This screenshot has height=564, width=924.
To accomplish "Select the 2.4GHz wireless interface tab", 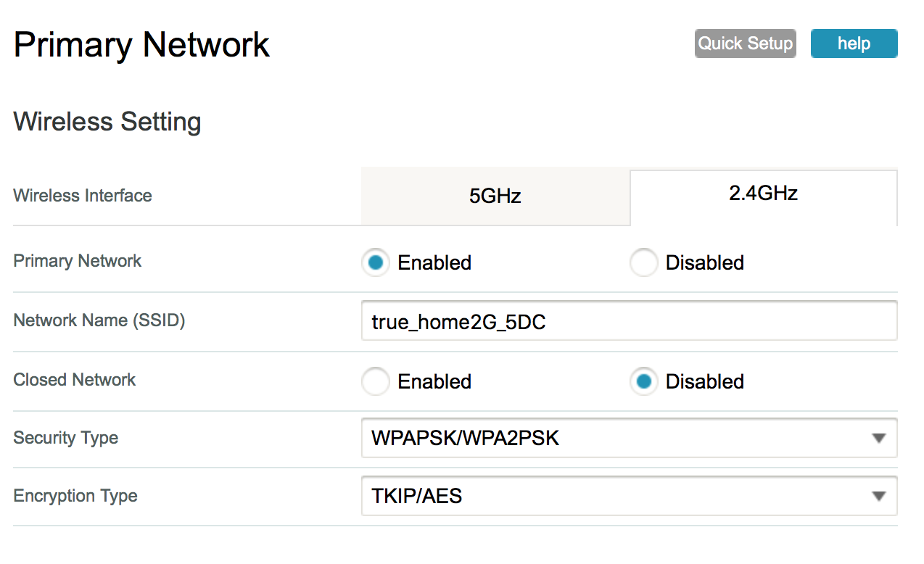I will [x=763, y=194].
